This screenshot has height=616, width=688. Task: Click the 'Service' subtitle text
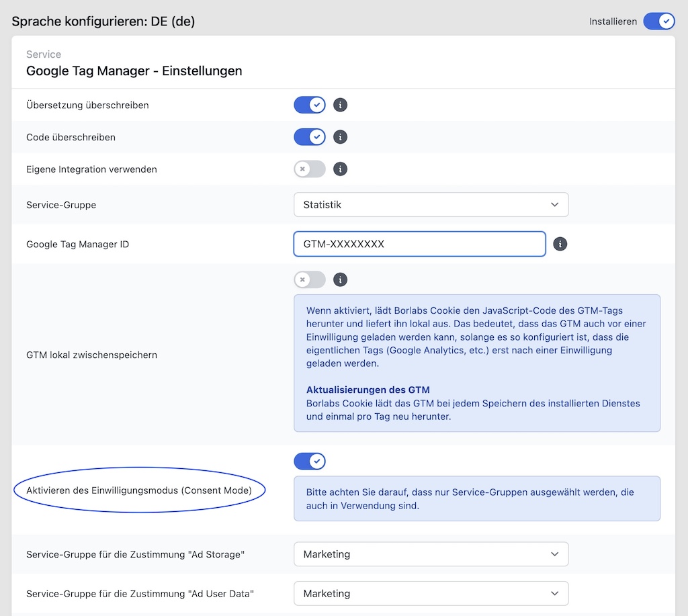tap(44, 54)
